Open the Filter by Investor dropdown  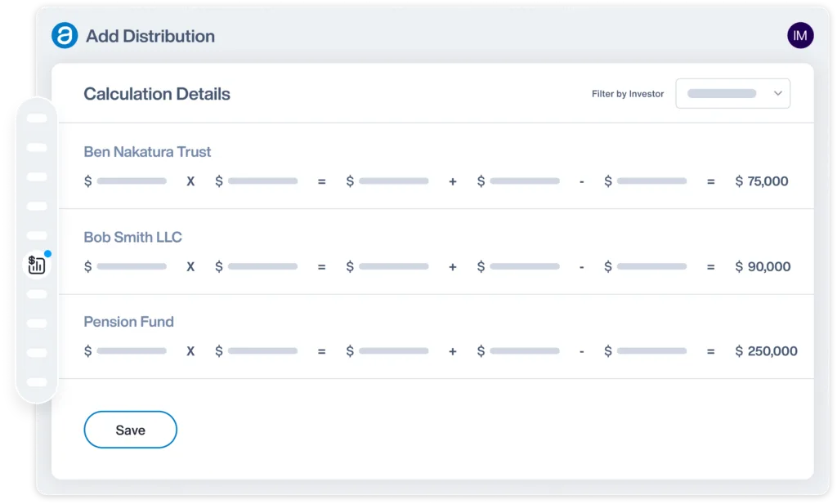coord(732,93)
